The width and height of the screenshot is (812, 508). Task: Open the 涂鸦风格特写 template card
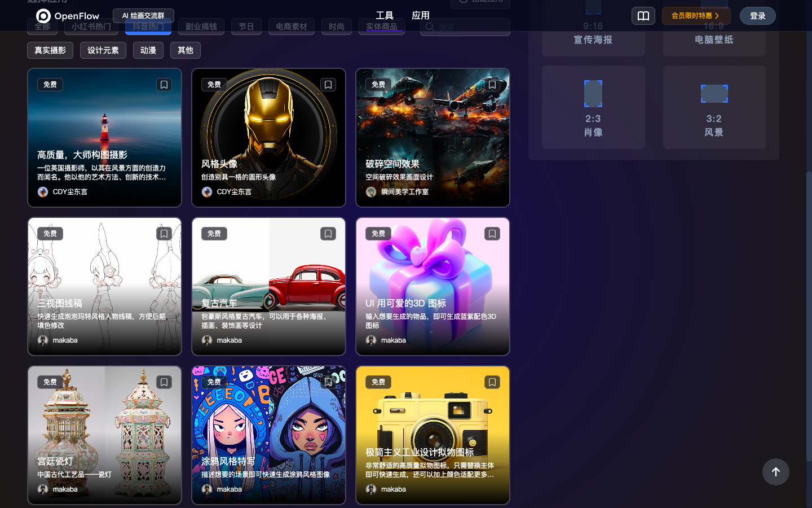[x=268, y=435]
